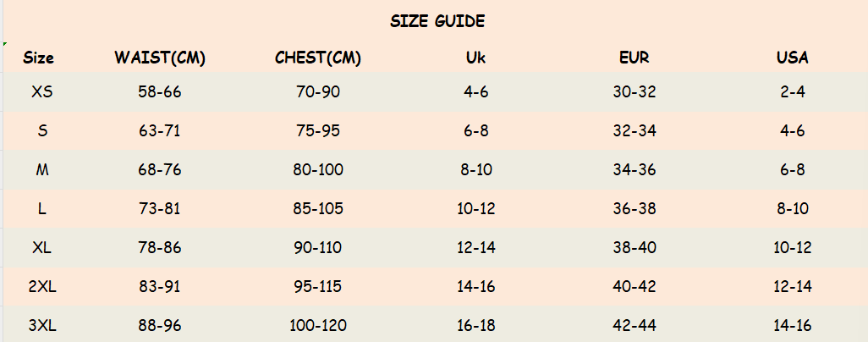Screen dimensions: 868x342
Task: Select the 75-95 chest cell
Action: [318, 130]
